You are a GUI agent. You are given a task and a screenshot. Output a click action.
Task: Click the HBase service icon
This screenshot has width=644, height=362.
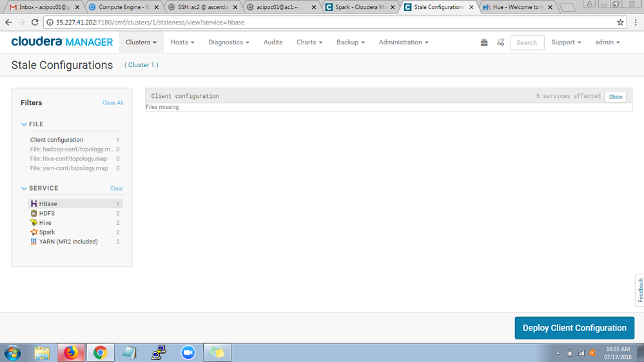coord(34,204)
